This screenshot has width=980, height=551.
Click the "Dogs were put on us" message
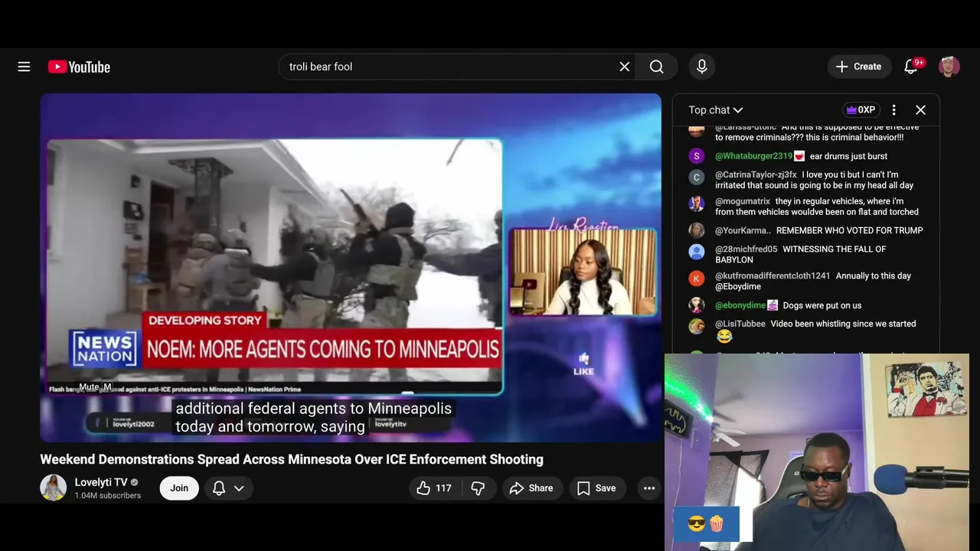(822, 305)
